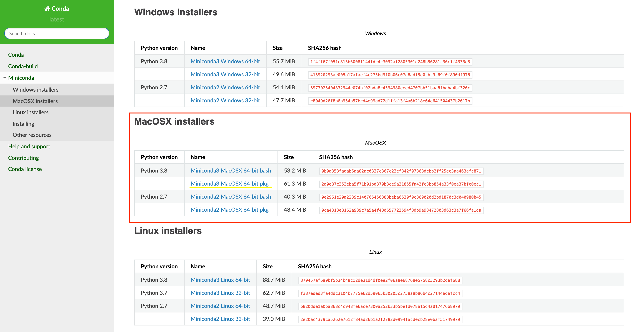Download Miniconda2 Linux 32-bit installer
The height and width of the screenshot is (332, 644).
point(220,319)
